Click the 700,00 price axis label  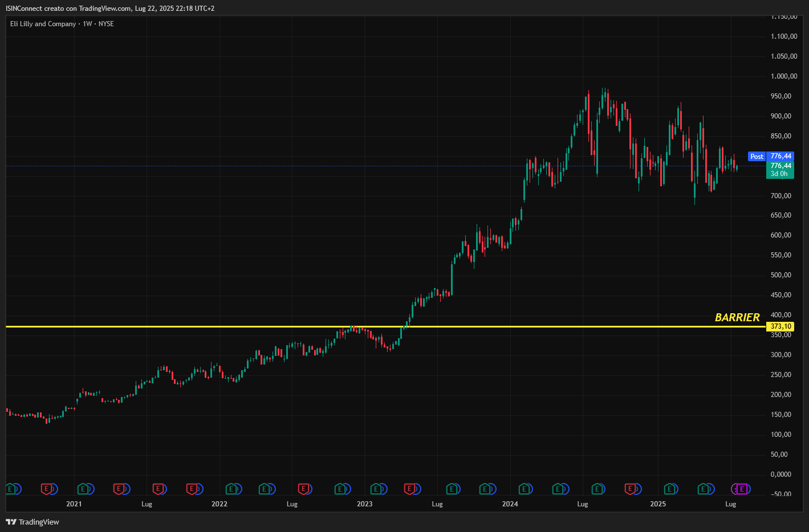[781, 196]
